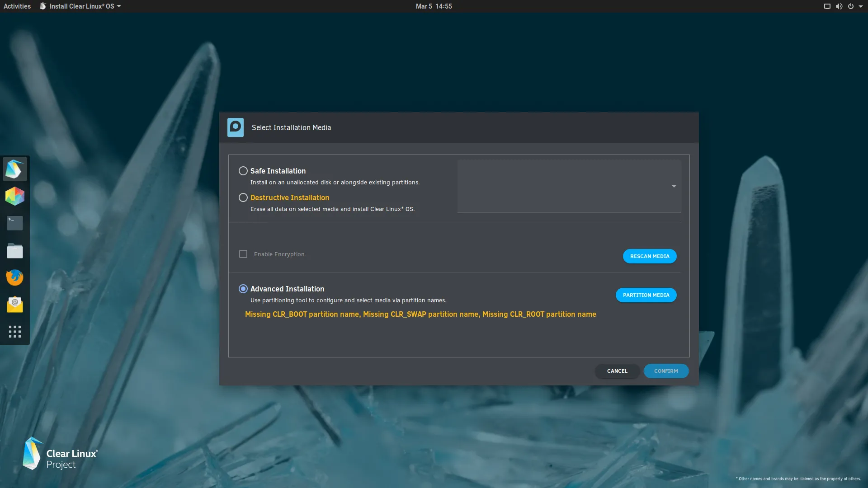Open the date and time clock menu

434,6
